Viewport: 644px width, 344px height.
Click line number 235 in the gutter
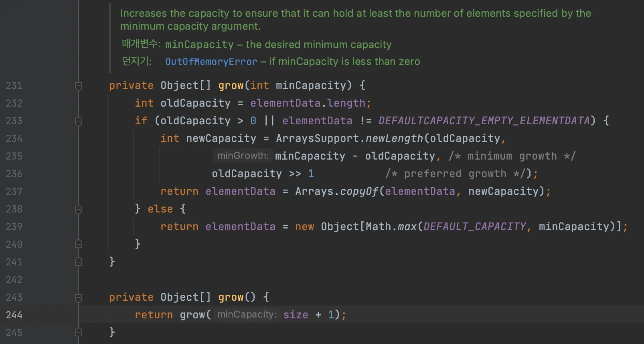tap(14, 156)
